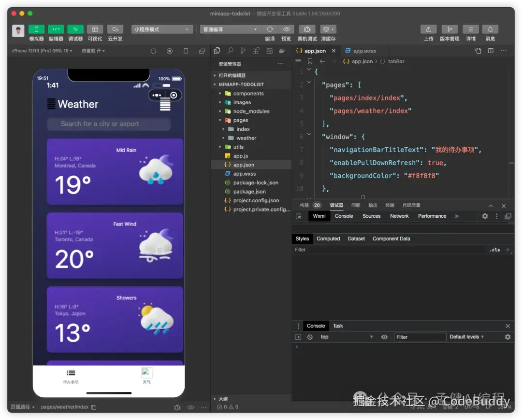Open cloud development (云开发)

click(115, 29)
